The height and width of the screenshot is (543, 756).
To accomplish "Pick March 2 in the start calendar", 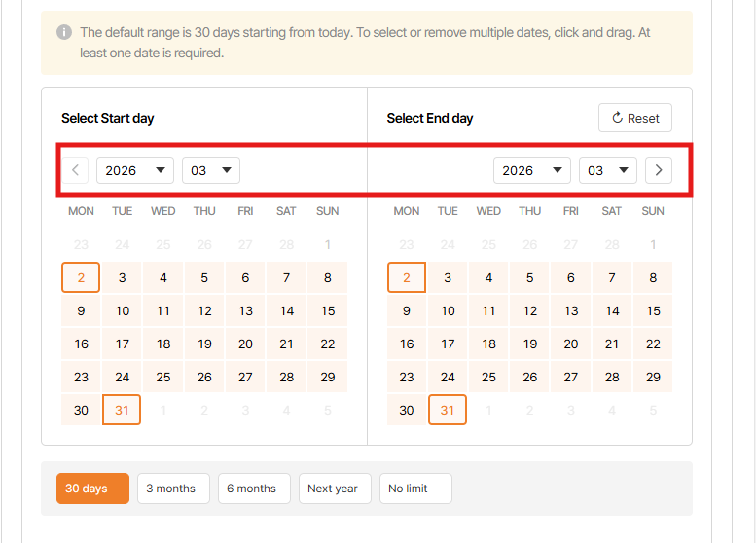I will [81, 278].
